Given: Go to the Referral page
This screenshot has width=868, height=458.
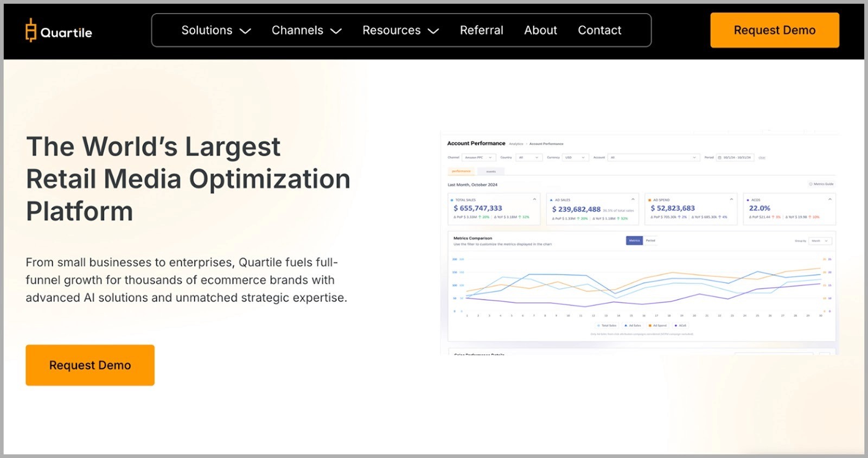Looking at the screenshot, I should (482, 30).
